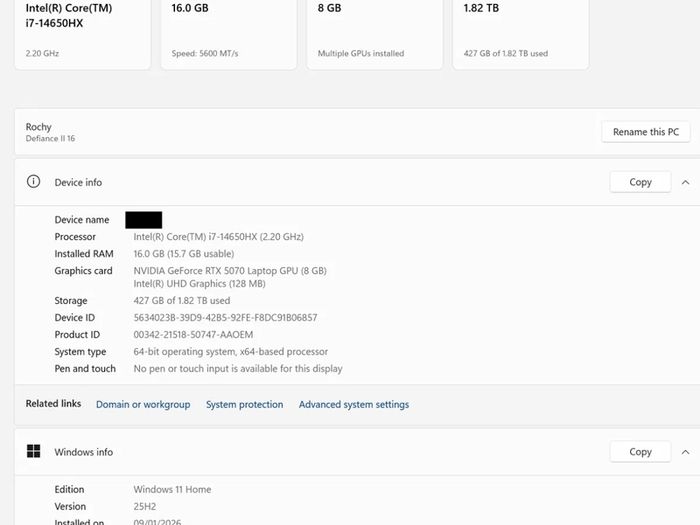Collapse the Windows info section chevron
Screen dimensions: 700x525
(x=685, y=452)
